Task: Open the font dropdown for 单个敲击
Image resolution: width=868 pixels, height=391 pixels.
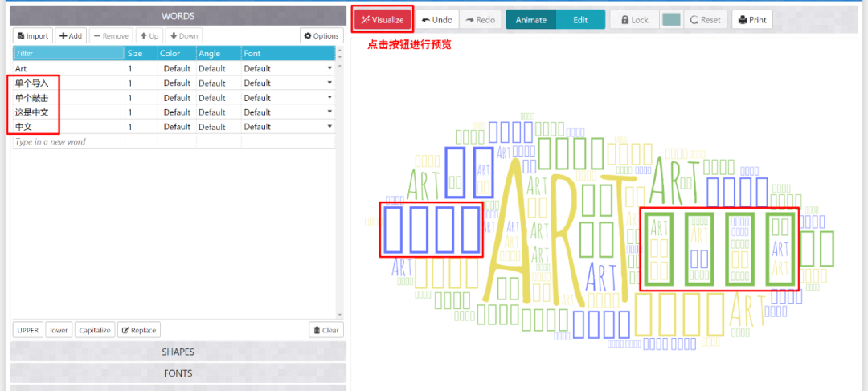Action: tap(330, 98)
